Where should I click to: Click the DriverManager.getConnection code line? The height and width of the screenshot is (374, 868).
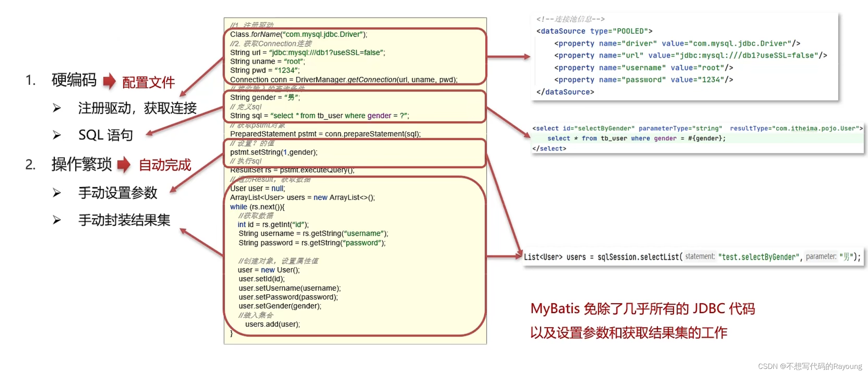(344, 79)
